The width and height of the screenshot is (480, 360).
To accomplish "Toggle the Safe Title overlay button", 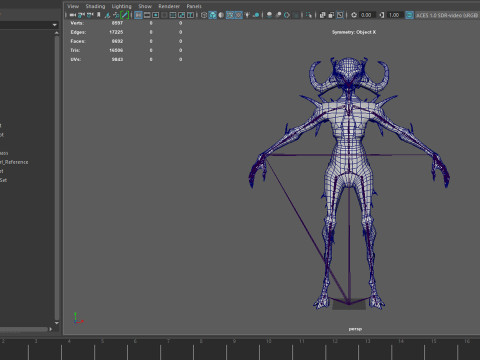I will [190, 15].
